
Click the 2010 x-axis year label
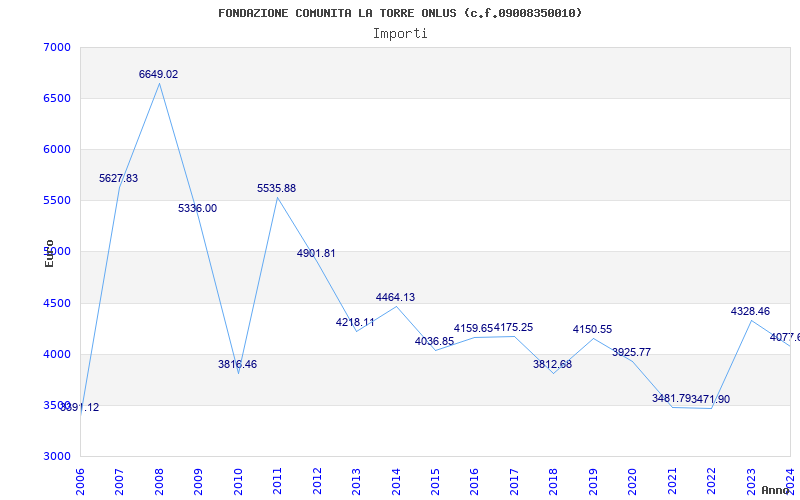[238, 481]
